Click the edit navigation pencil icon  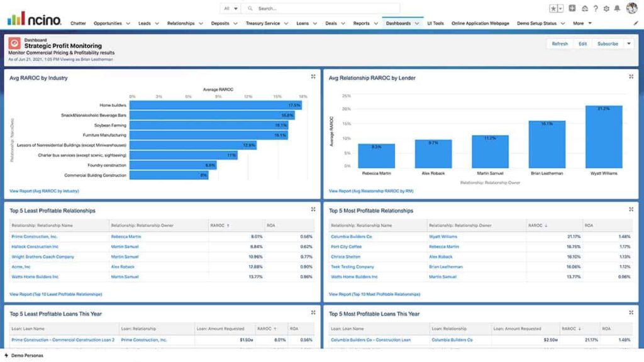pos(636,23)
